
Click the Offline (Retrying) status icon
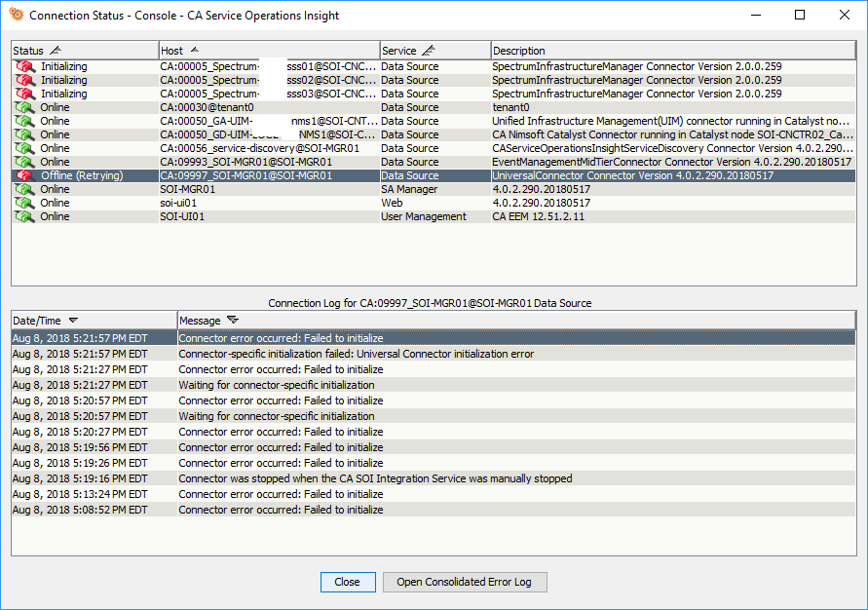tap(24, 175)
